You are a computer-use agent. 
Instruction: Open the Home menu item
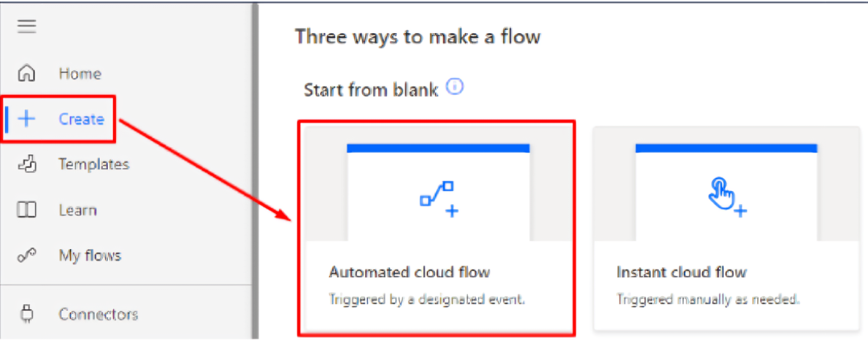[80, 73]
